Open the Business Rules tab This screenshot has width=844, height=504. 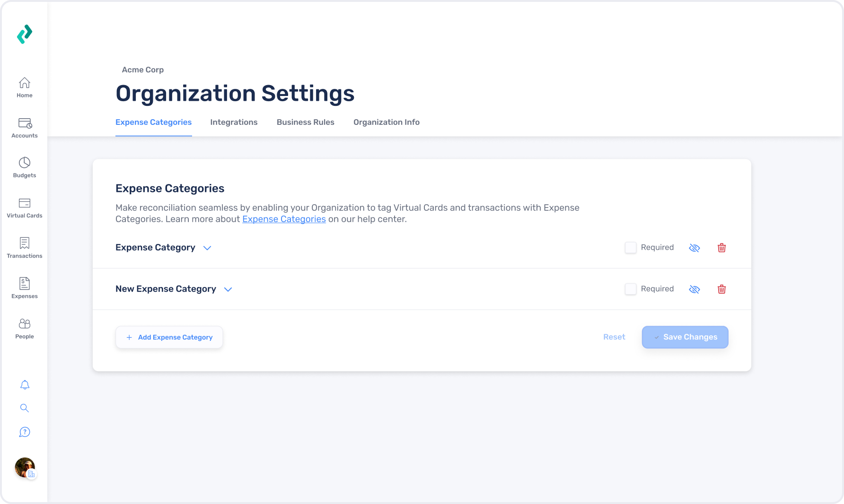(x=305, y=122)
